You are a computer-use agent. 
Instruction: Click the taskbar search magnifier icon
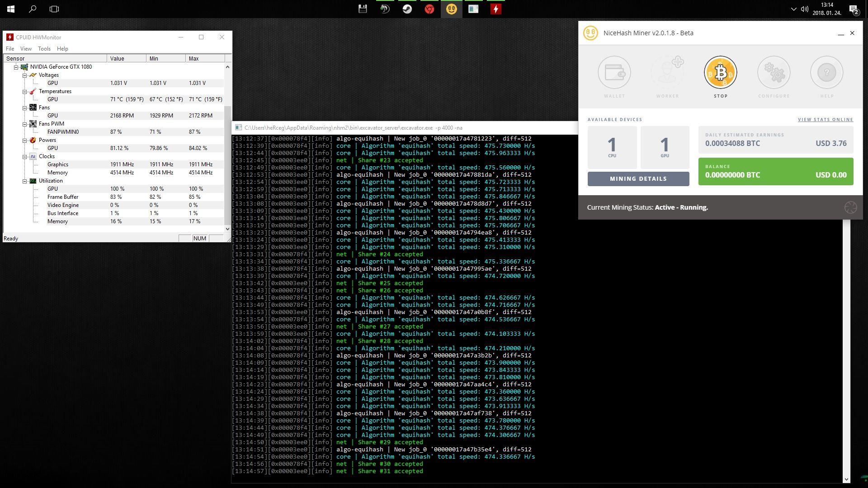coord(33,9)
